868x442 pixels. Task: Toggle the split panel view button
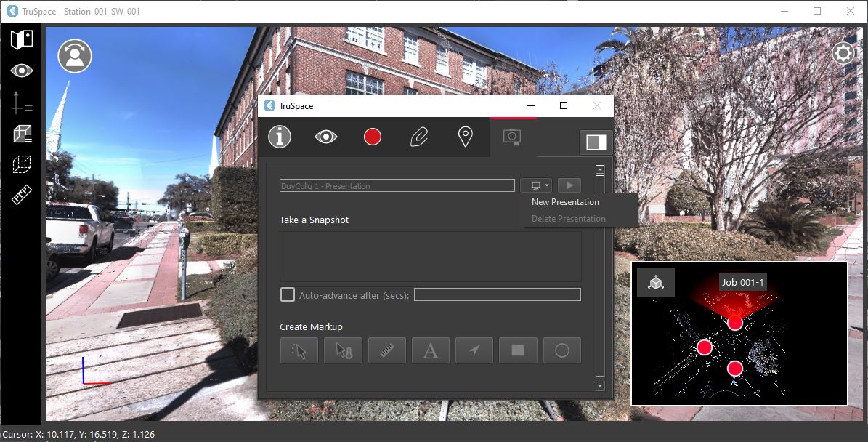pos(596,142)
